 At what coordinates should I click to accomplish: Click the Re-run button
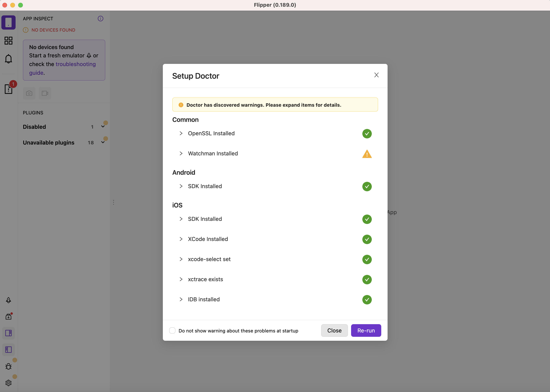[x=366, y=330]
